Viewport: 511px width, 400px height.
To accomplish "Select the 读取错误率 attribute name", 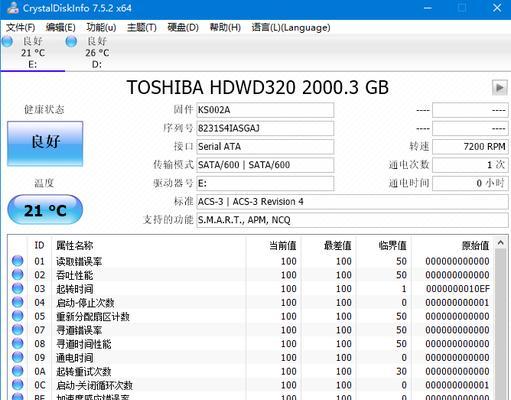I will (x=79, y=261).
